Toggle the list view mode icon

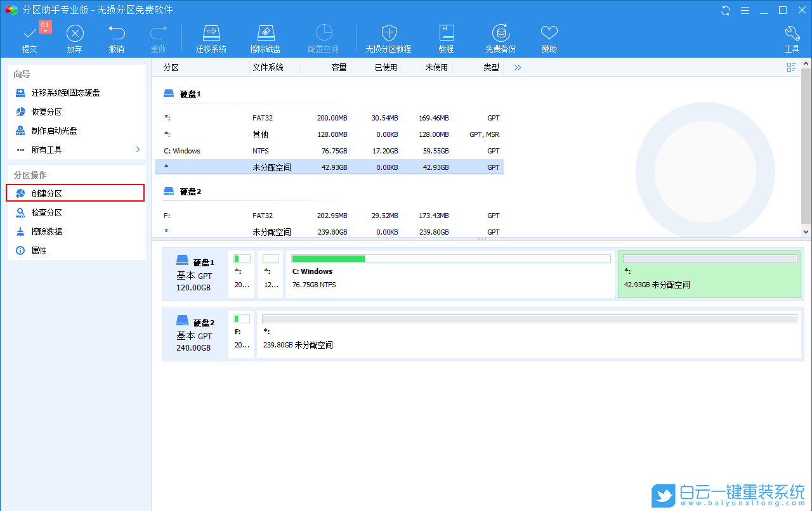(x=791, y=67)
